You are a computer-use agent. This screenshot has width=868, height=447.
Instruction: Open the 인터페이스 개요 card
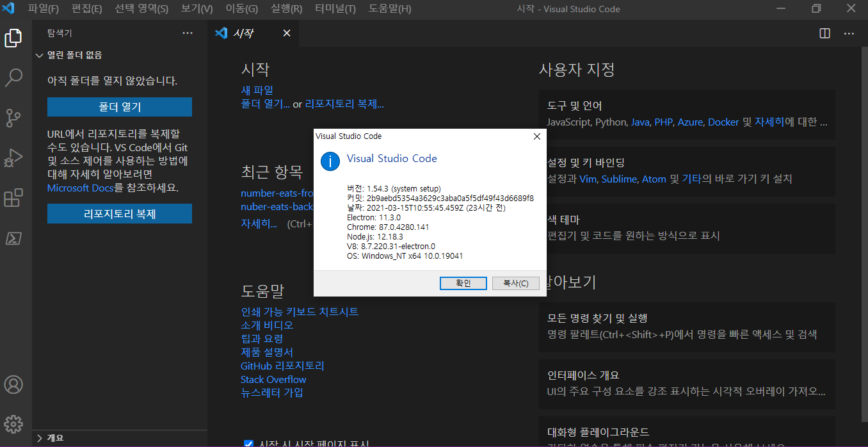[x=687, y=384]
